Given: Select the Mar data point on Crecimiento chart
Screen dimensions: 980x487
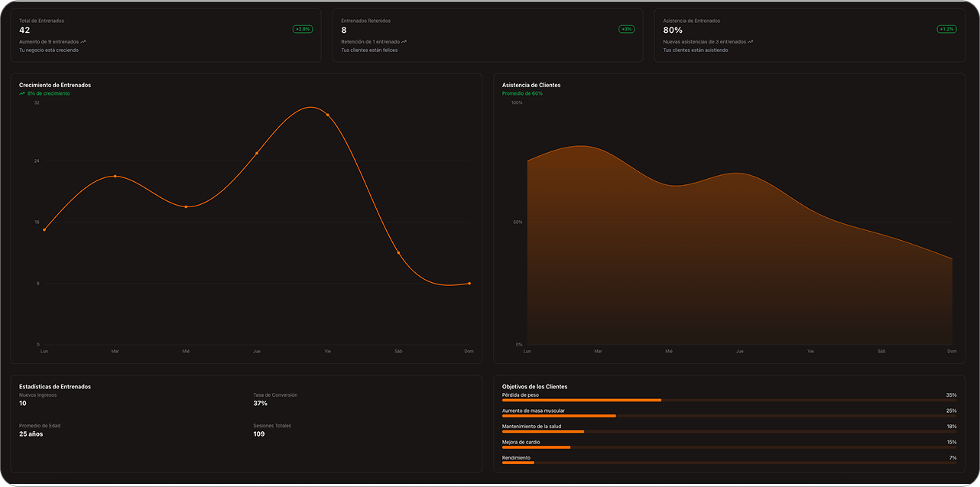Looking at the screenshot, I should pyautogui.click(x=115, y=177).
